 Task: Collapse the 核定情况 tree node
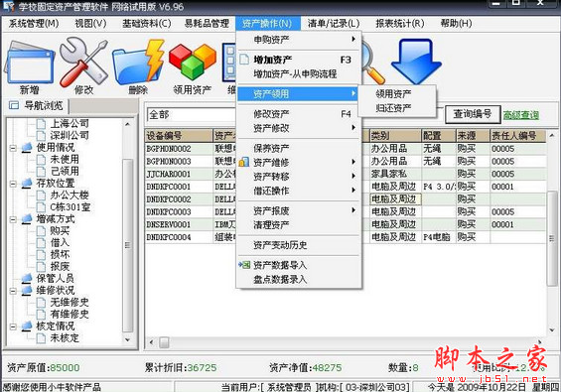click(x=13, y=327)
